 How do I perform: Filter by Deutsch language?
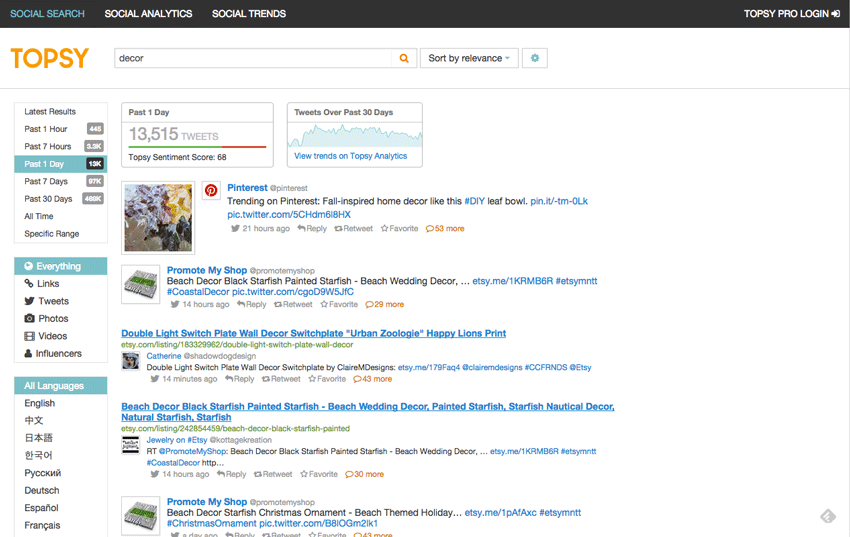pyautogui.click(x=42, y=490)
